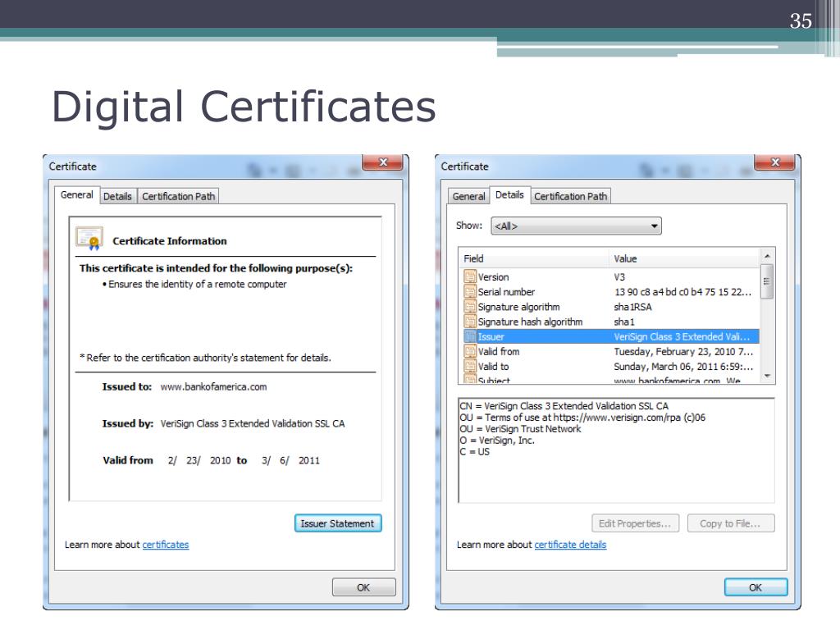This screenshot has height=630, width=840.
Task: Select General tab in right Certificate window
Action: point(468,197)
